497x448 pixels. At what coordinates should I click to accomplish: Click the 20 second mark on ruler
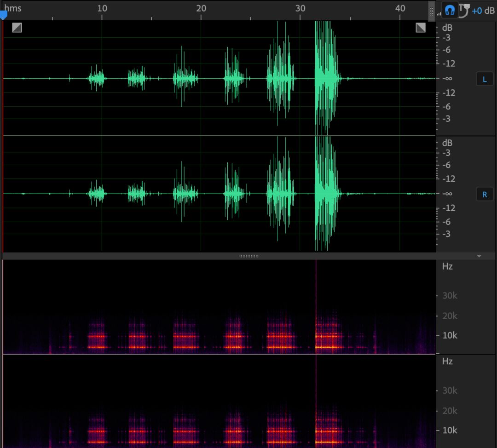tap(201, 8)
